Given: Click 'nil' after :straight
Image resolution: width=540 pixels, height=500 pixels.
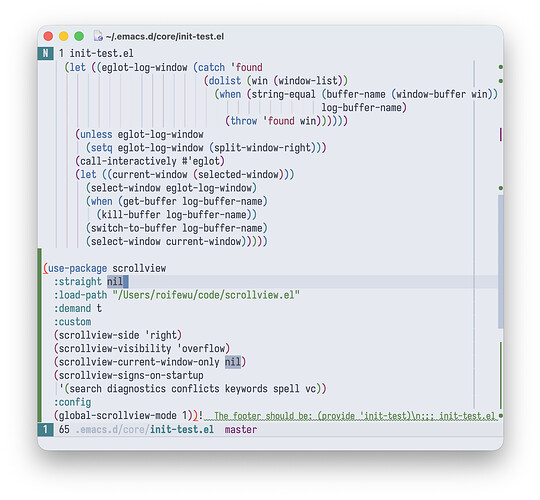Looking at the screenshot, I should pyautogui.click(x=115, y=282).
